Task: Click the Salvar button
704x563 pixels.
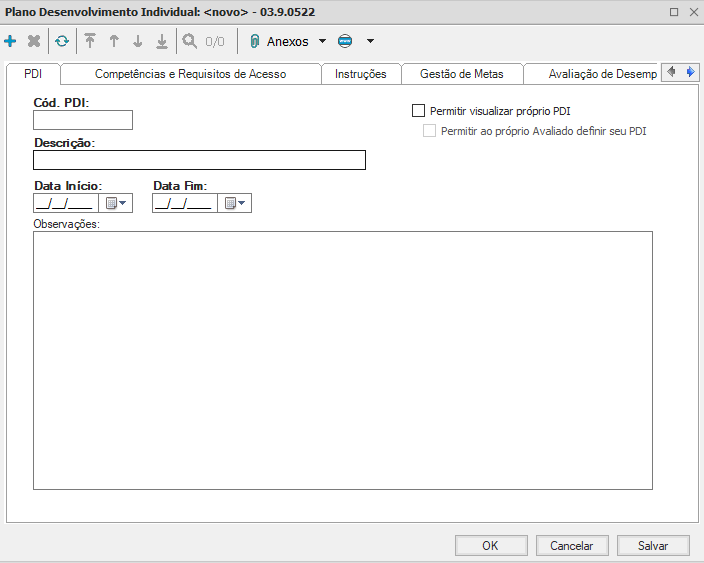Action: pyautogui.click(x=652, y=546)
